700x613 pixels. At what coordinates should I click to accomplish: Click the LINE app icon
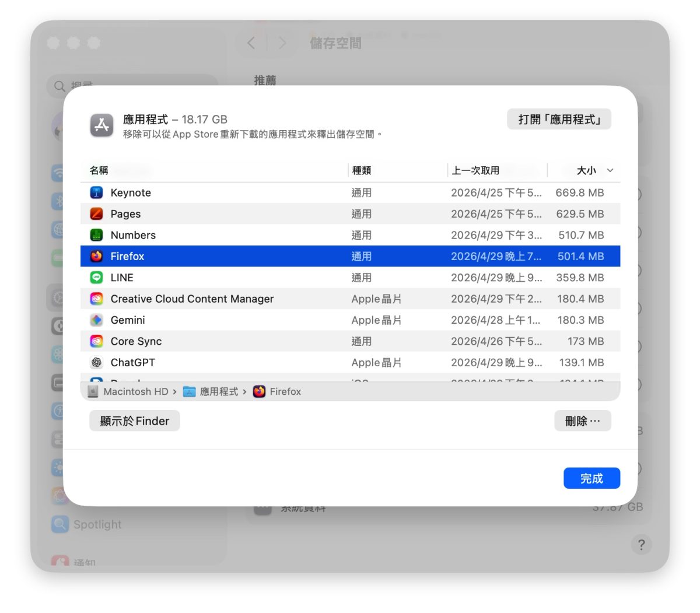[96, 278]
